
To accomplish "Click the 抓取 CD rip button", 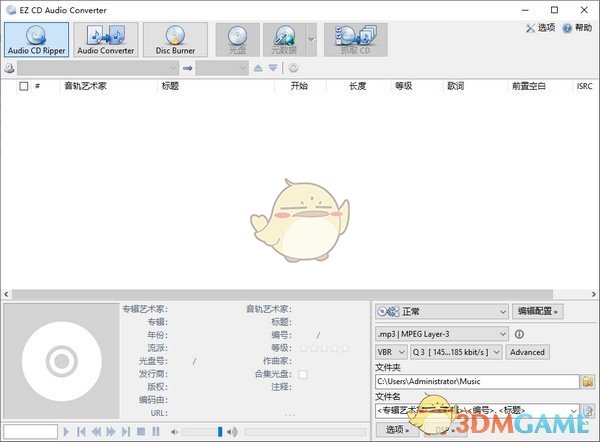I will click(355, 39).
